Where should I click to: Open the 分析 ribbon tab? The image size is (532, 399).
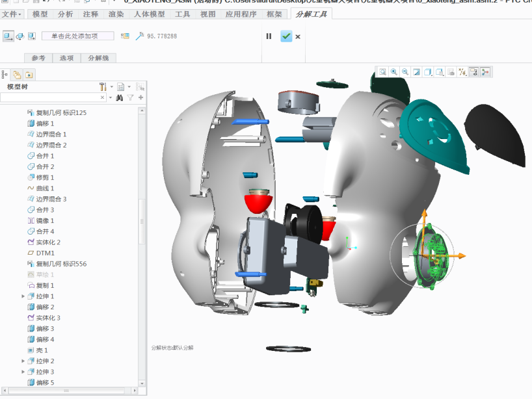click(66, 14)
